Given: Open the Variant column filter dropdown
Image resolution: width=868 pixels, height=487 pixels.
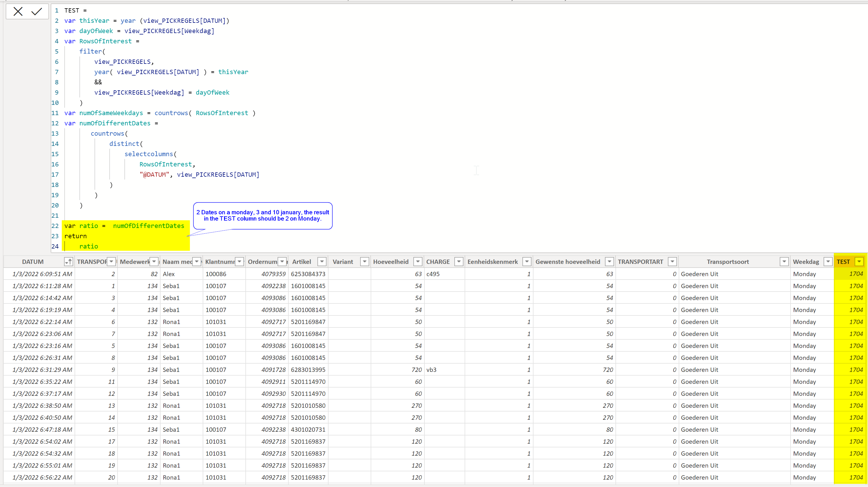Looking at the screenshot, I should pyautogui.click(x=365, y=262).
